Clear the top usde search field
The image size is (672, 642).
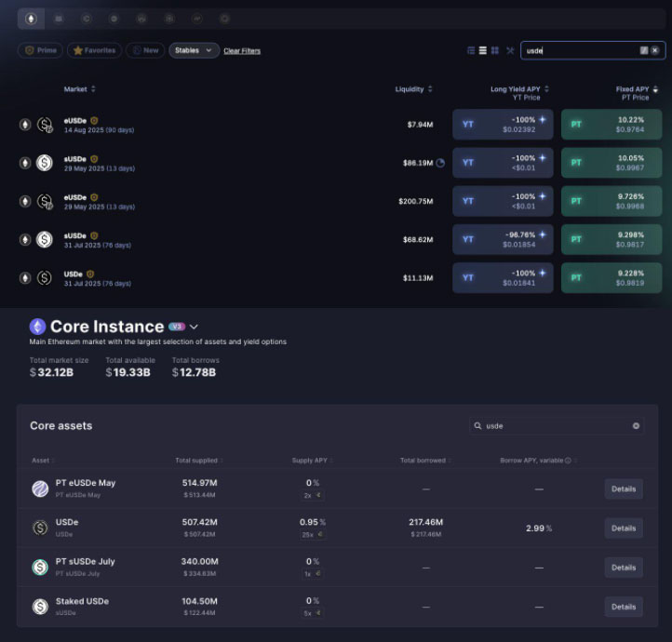(655, 50)
